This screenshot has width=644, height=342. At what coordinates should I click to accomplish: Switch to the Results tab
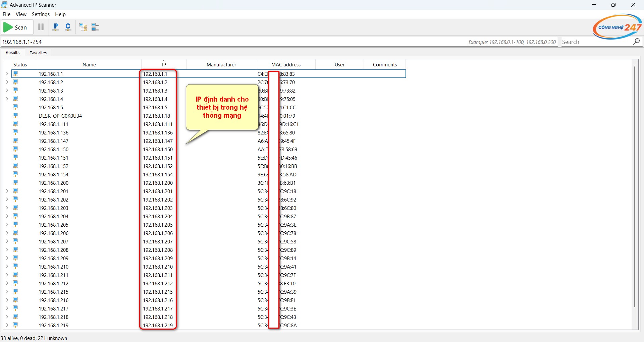tap(13, 52)
